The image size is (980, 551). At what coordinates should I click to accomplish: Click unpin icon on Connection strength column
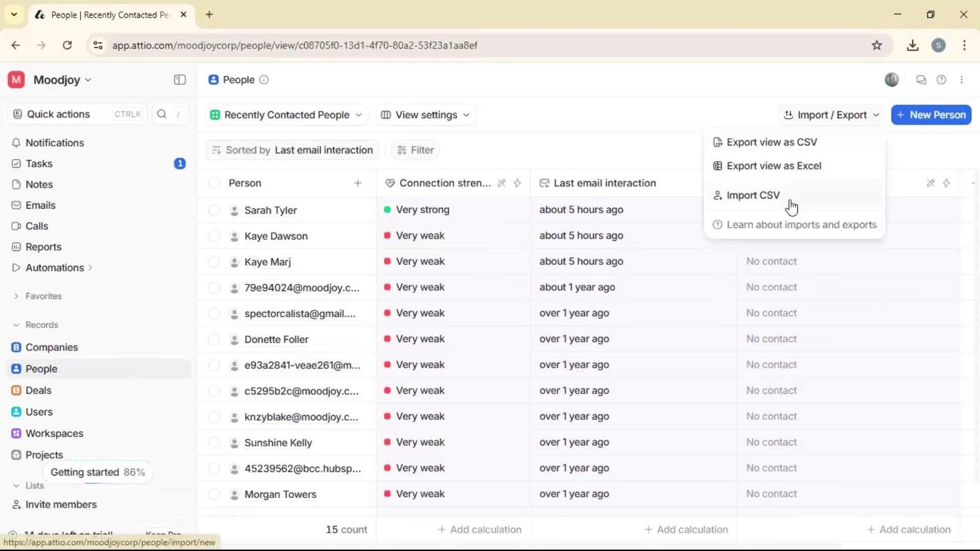coord(501,183)
